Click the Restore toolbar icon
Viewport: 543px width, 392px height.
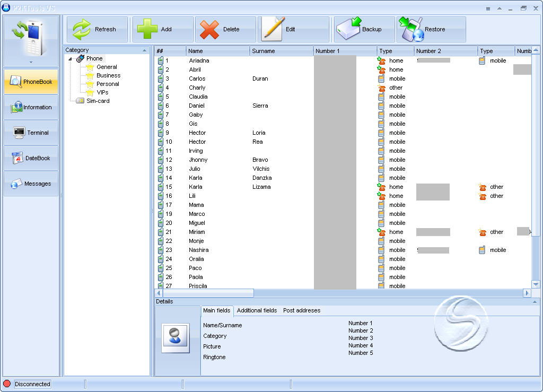point(412,29)
